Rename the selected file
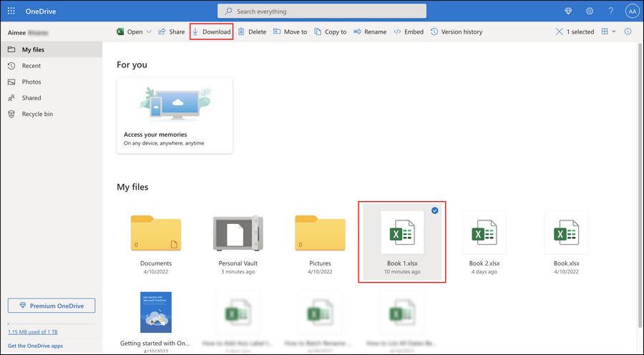The image size is (644, 355). coord(370,31)
